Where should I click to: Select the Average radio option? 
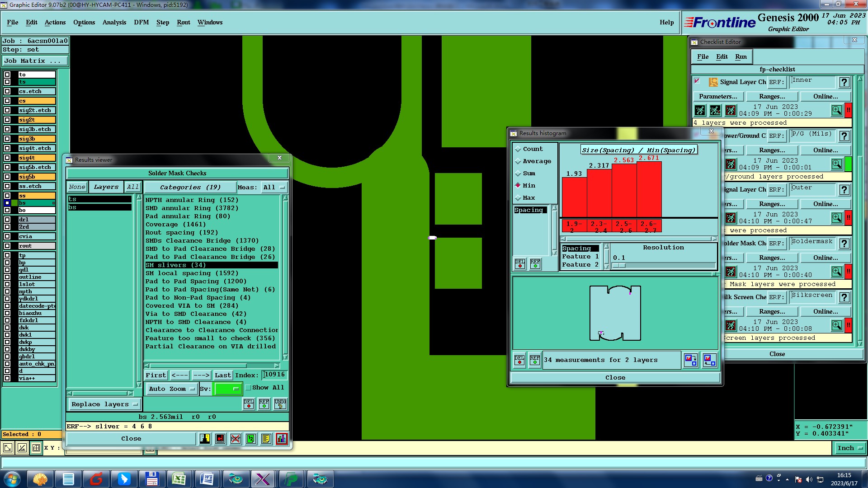pyautogui.click(x=519, y=161)
